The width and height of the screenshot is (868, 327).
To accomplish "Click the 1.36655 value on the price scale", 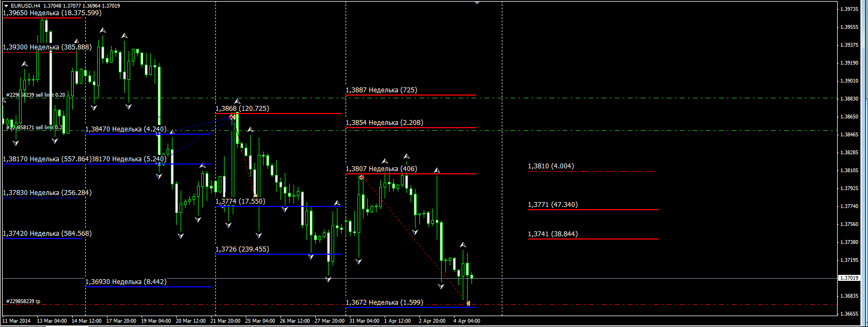I will coord(849,314).
